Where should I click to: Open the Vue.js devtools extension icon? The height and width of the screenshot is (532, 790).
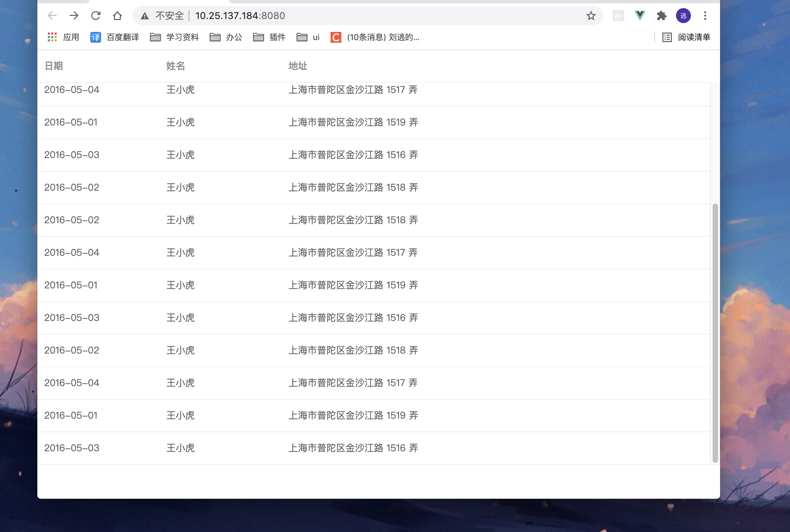point(640,16)
